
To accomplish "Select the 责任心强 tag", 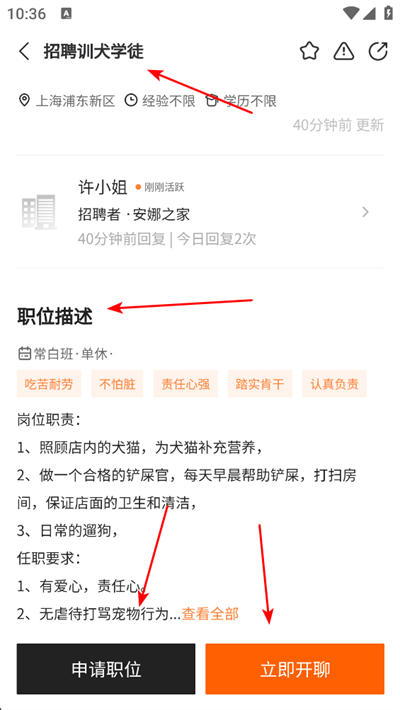I will click(186, 384).
